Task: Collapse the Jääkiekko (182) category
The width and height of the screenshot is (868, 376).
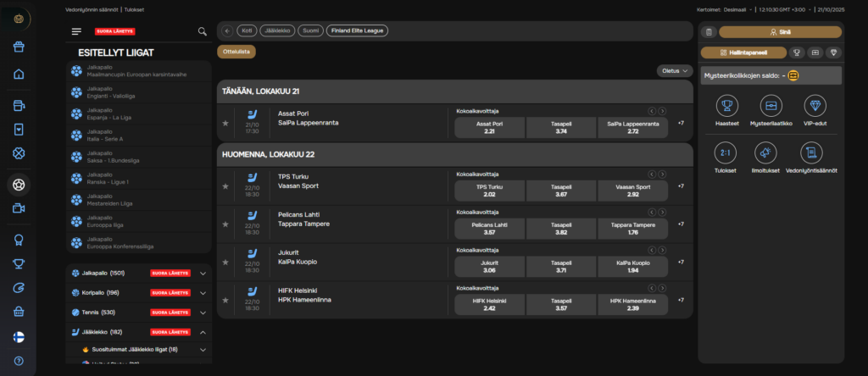Action: point(203,332)
